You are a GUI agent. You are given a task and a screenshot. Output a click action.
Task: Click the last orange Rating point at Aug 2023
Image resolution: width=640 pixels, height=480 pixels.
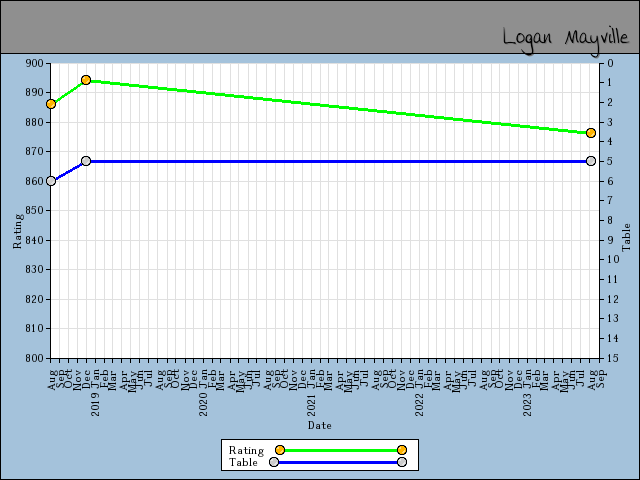(x=591, y=133)
